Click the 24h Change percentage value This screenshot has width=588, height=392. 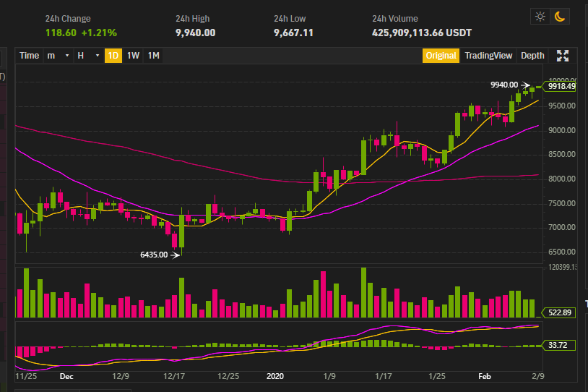tap(99, 33)
